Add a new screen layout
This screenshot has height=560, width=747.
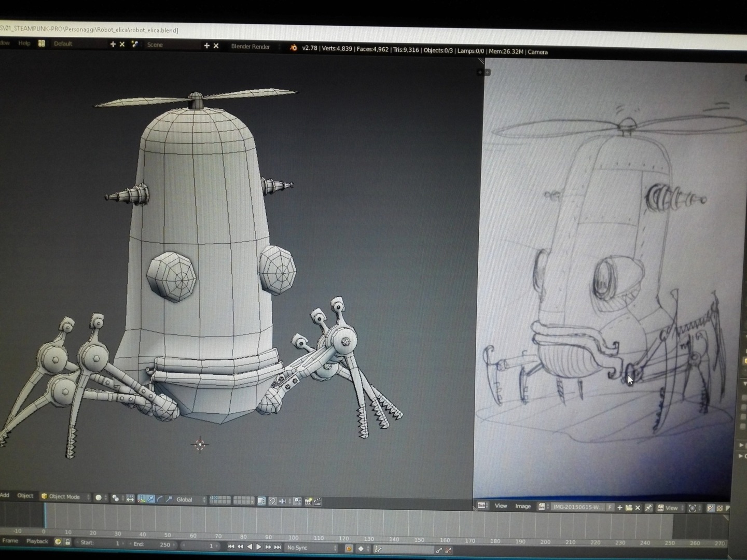113,45
